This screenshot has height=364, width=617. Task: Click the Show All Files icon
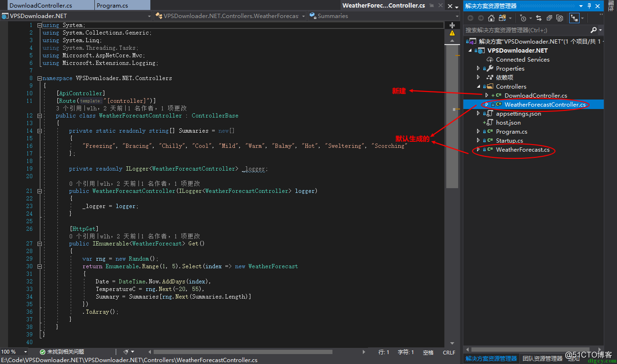tap(560, 18)
